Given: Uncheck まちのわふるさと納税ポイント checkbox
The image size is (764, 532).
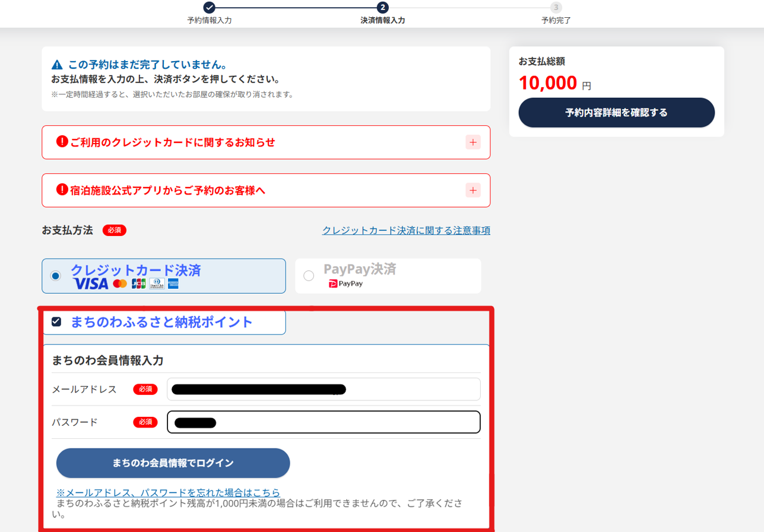Looking at the screenshot, I should (x=56, y=321).
